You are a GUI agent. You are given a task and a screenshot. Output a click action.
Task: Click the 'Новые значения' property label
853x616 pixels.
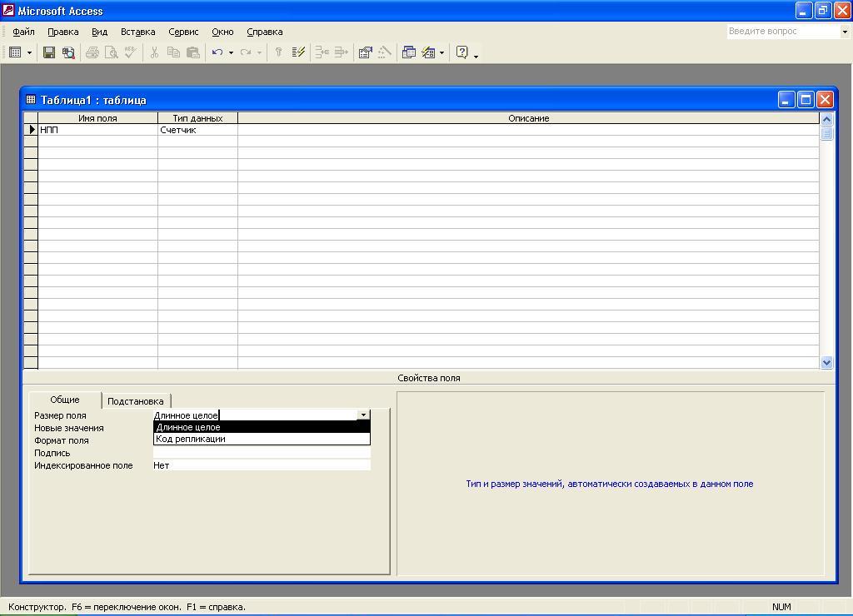(69, 428)
